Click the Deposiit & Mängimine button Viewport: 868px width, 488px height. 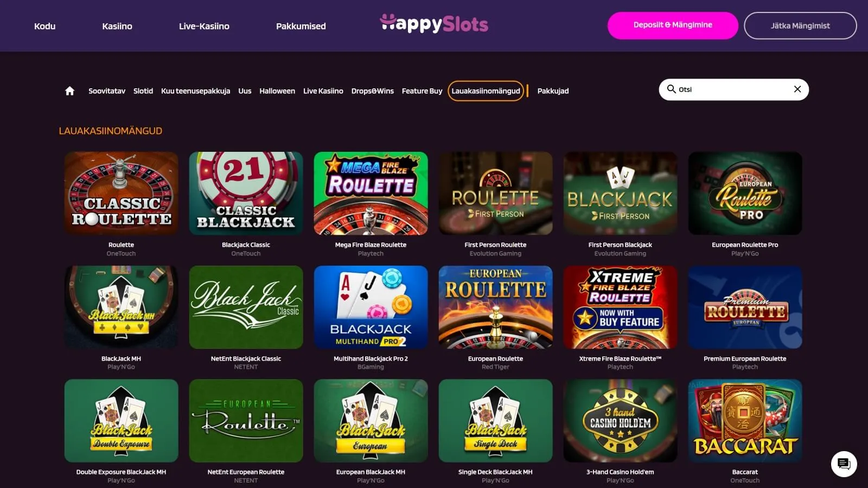673,25
